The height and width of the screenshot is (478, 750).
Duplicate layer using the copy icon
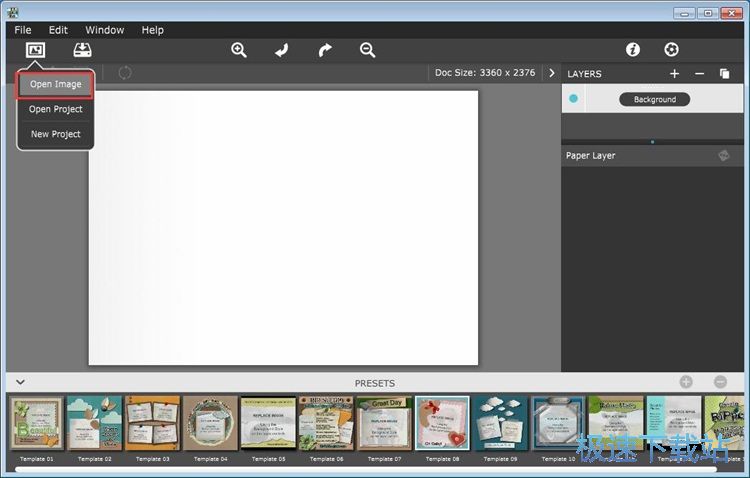tap(725, 74)
